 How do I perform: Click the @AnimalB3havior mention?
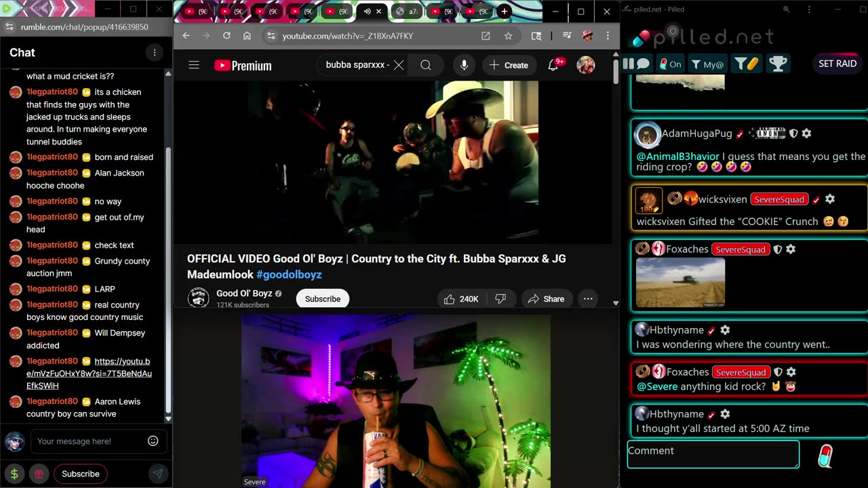[677, 157]
